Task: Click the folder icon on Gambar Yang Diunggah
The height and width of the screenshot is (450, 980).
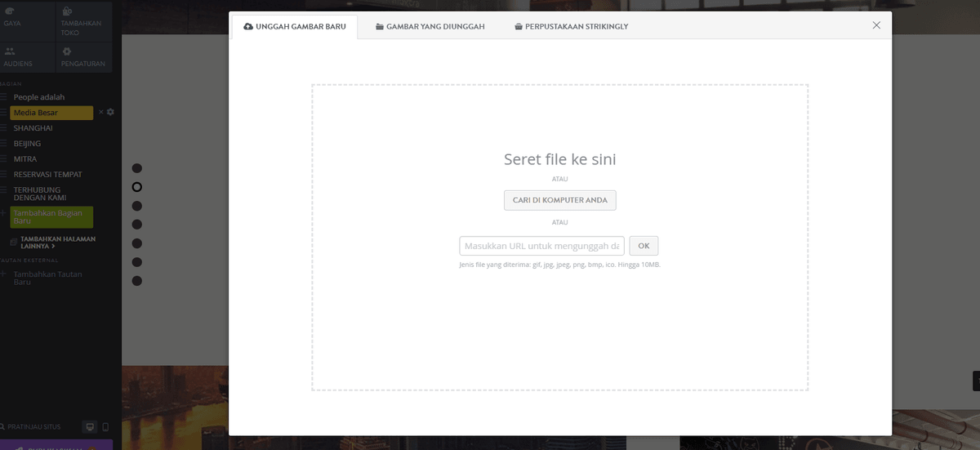Action: [380, 27]
